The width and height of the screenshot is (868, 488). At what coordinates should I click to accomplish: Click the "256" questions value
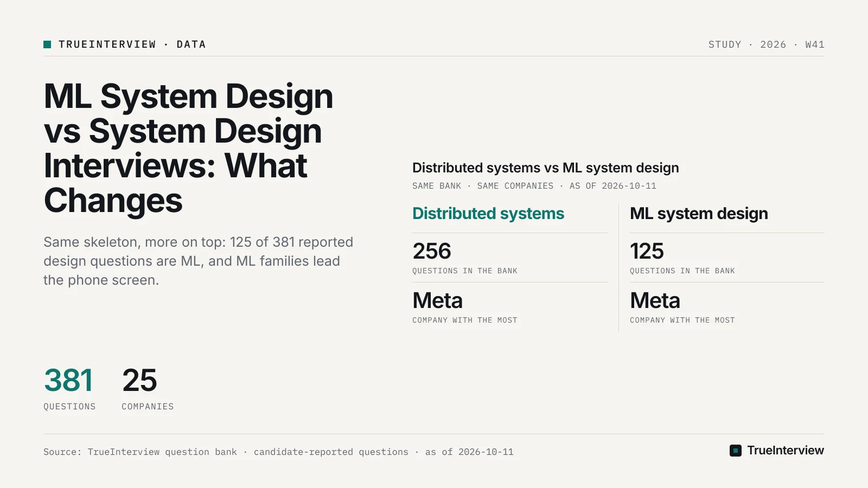pyautogui.click(x=432, y=251)
